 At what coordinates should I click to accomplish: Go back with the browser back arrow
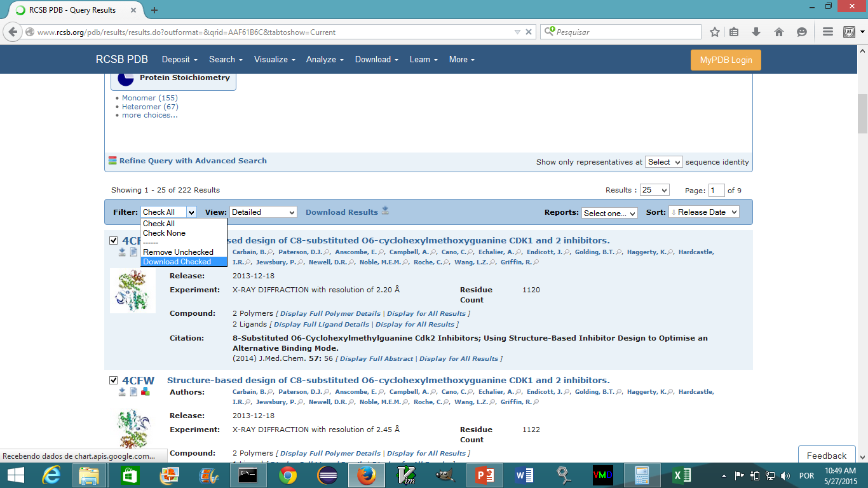point(13,32)
